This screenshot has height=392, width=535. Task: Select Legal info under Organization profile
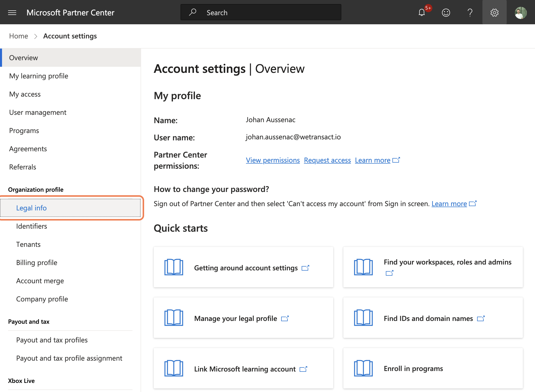coord(71,208)
